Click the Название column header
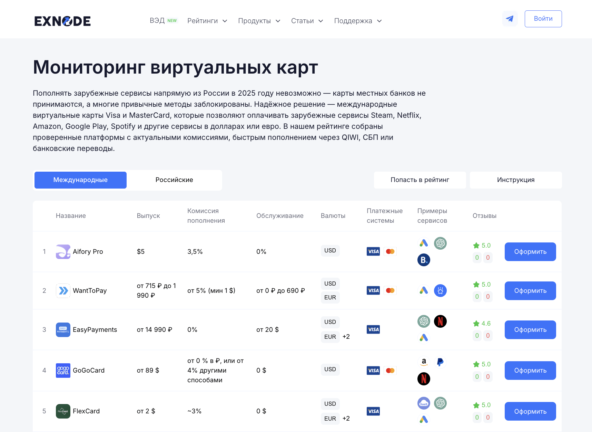This screenshot has height=432, width=592. point(71,216)
